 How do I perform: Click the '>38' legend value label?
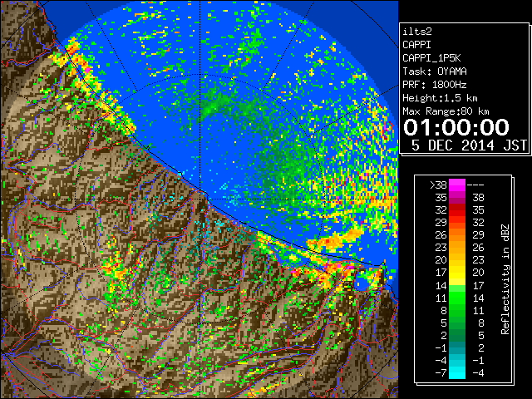[x=438, y=185]
